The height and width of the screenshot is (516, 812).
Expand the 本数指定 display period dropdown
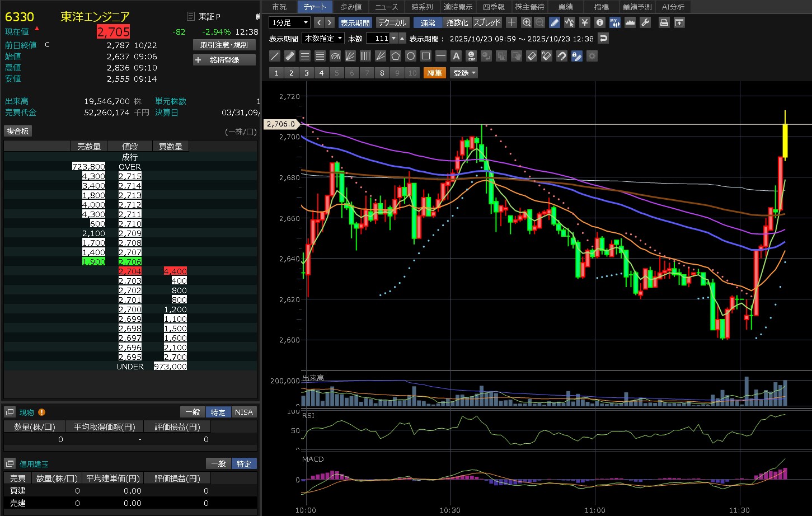tap(323, 38)
